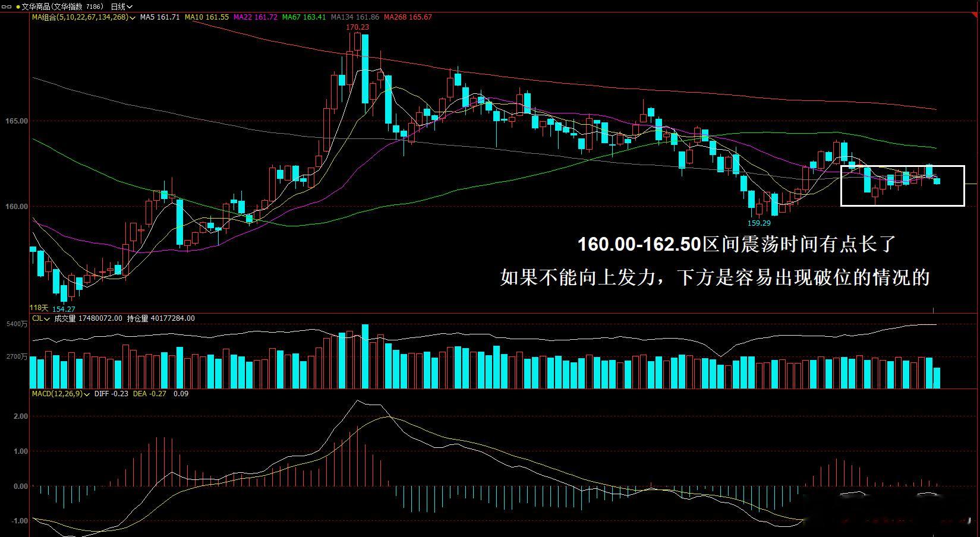The width and height of the screenshot is (980, 537).
Task: Click the 2.00 MACD axis label
Action: [x=21, y=417]
